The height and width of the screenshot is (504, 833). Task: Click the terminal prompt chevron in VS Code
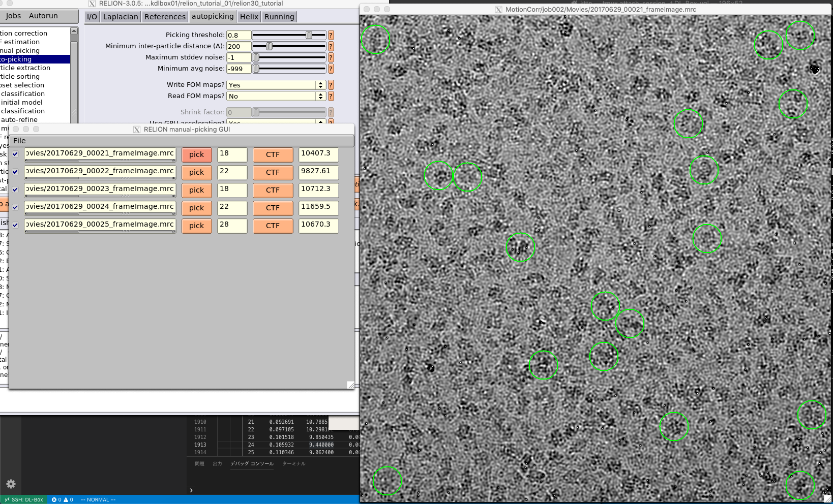[191, 490]
